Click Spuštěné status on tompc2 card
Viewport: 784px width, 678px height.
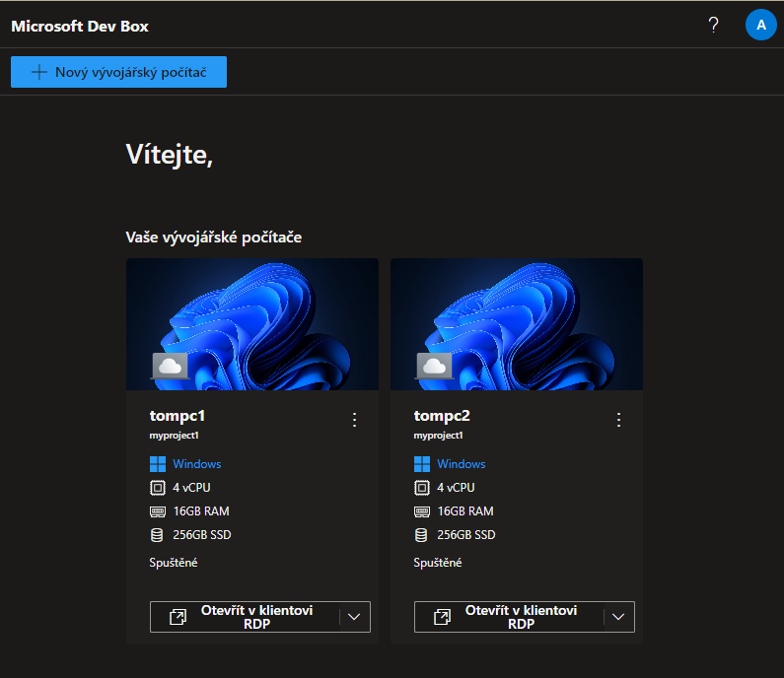pos(438,563)
